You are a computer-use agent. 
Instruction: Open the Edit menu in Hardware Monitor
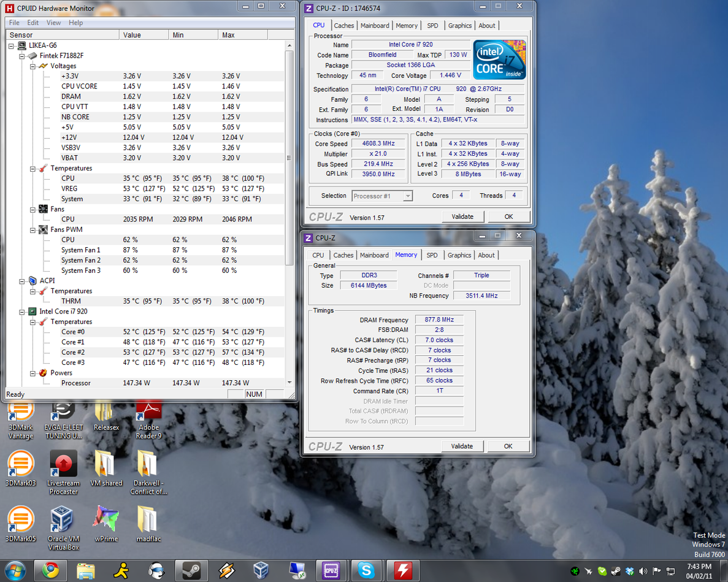click(x=33, y=23)
